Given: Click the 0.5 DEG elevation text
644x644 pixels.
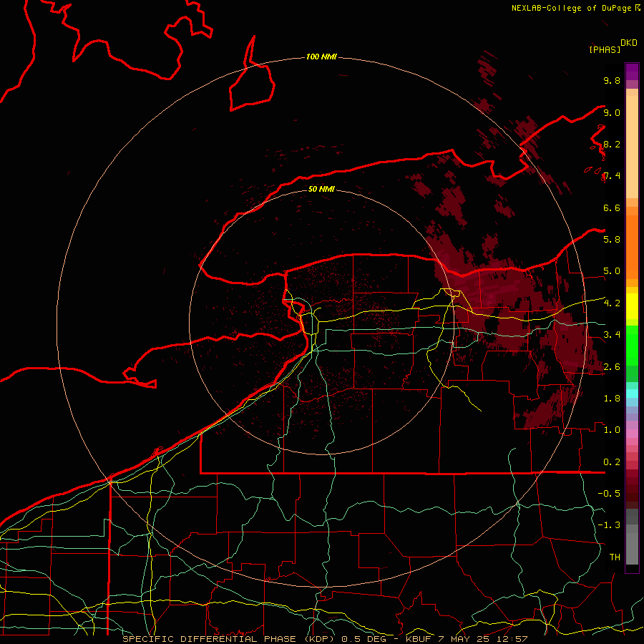Looking at the screenshot, I should tap(364, 639).
